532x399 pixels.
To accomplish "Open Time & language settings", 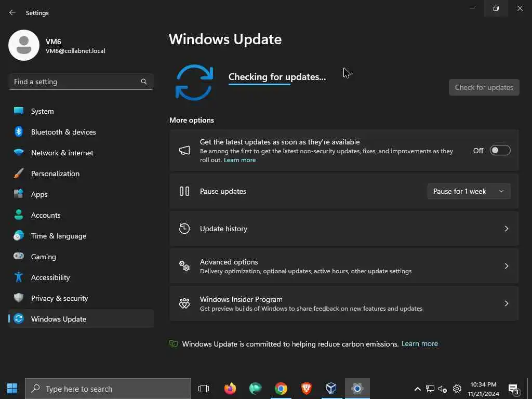I will pos(81,236).
